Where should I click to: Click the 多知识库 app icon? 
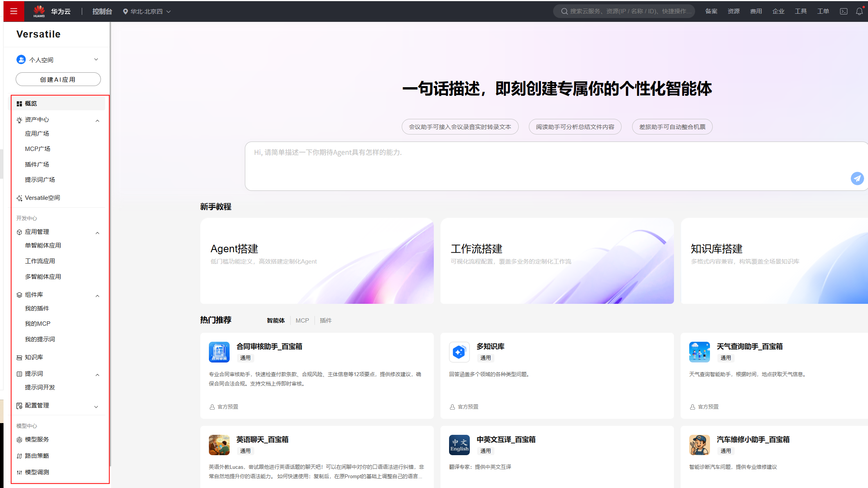coord(459,352)
